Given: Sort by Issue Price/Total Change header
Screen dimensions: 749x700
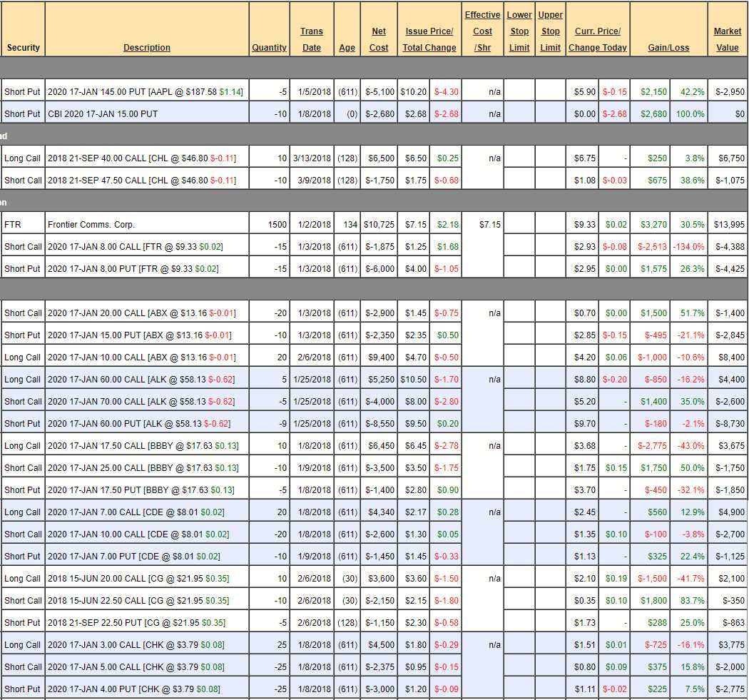Looking at the screenshot, I should (429, 39).
